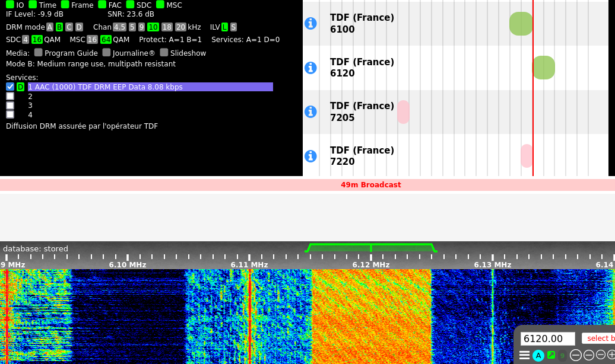Image resolution: width=615 pixels, height=364 pixels.
Task: Click info icon for TDF 7220
Action: click(x=310, y=156)
